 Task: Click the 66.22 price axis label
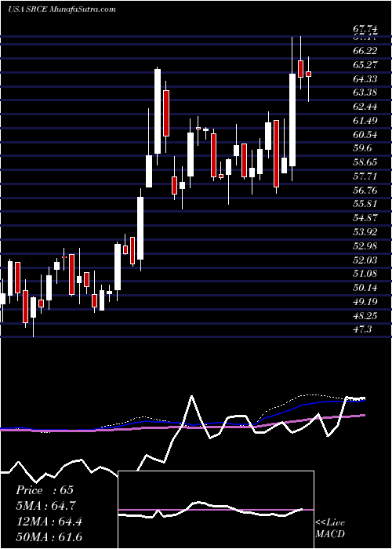365,51
